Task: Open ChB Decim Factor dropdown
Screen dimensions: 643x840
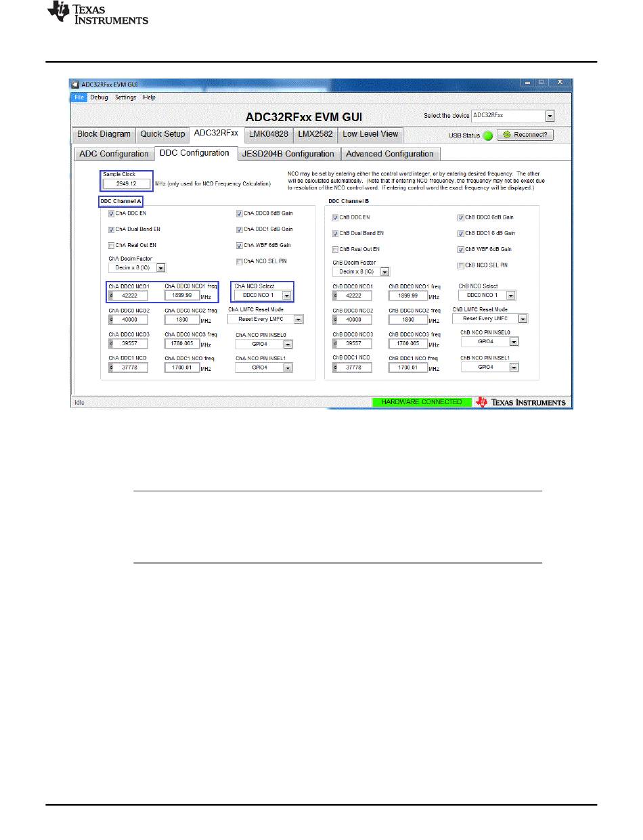Action: 361,272
